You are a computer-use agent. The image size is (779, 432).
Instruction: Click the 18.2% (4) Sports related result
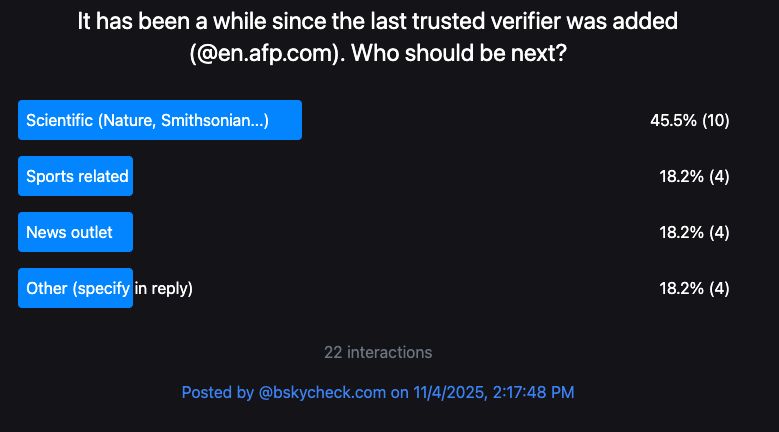(694, 176)
